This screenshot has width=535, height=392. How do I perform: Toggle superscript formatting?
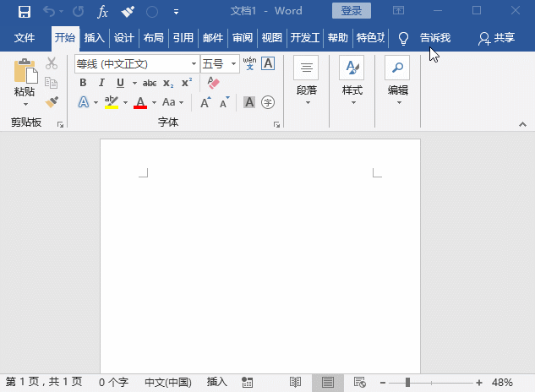click(x=187, y=83)
